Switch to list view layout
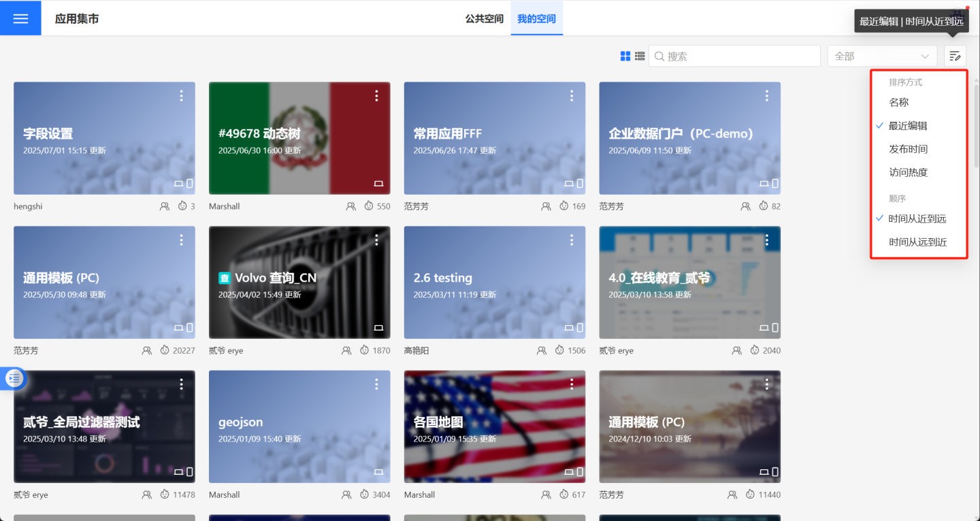This screenshot has height=521, width=980. pos(640,56)
